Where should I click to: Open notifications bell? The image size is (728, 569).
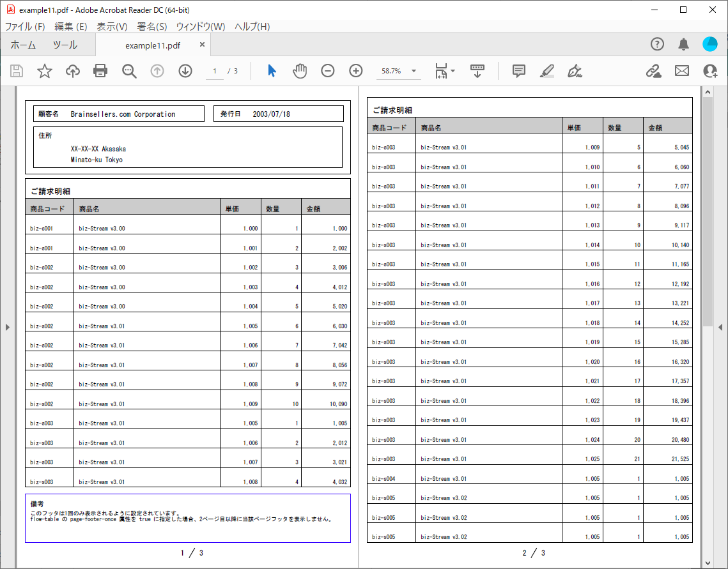[683, 44]
